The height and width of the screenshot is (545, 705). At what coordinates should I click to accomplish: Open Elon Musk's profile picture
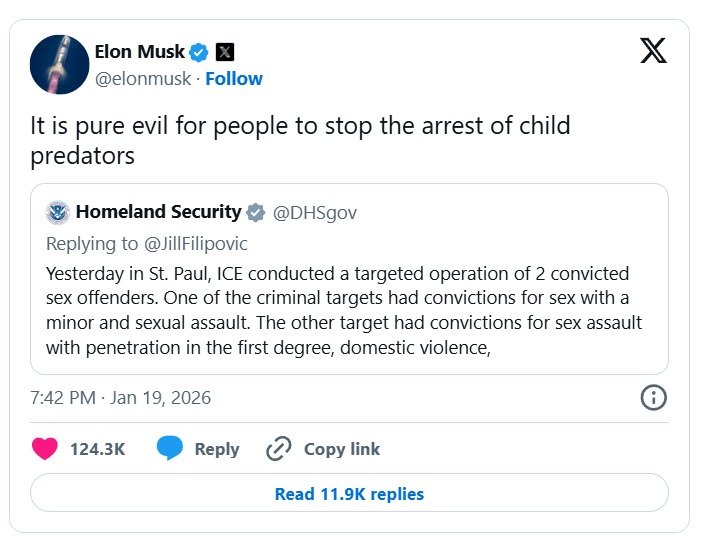[x=60, y=65]
